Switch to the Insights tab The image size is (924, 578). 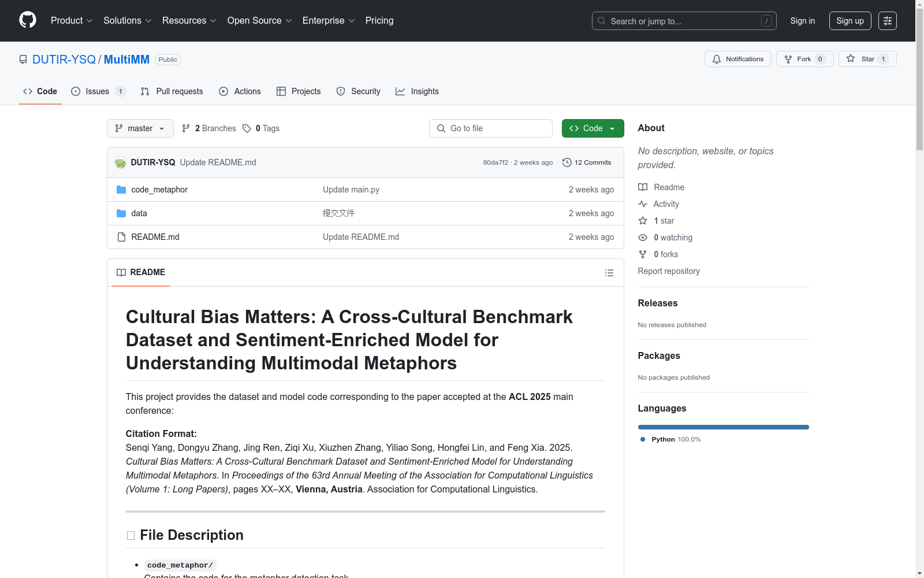pos(418,91)
